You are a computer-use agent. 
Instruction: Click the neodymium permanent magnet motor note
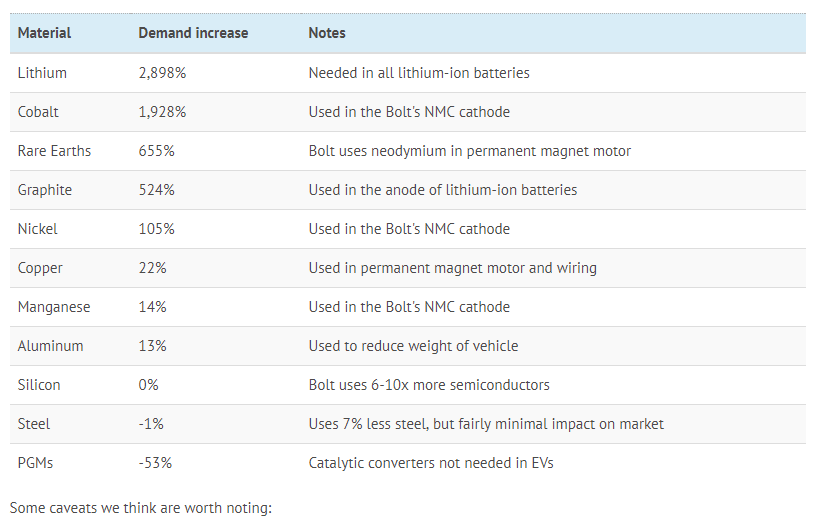[x=469, y=151]
